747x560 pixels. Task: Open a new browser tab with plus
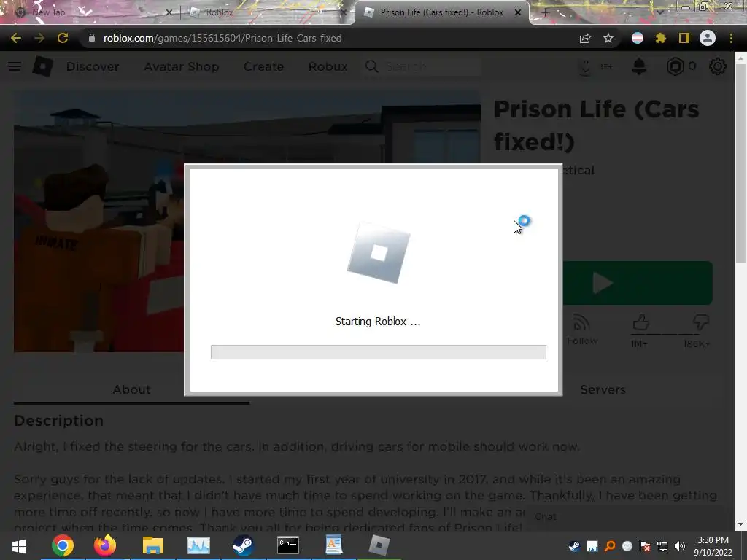click(546, 13)
